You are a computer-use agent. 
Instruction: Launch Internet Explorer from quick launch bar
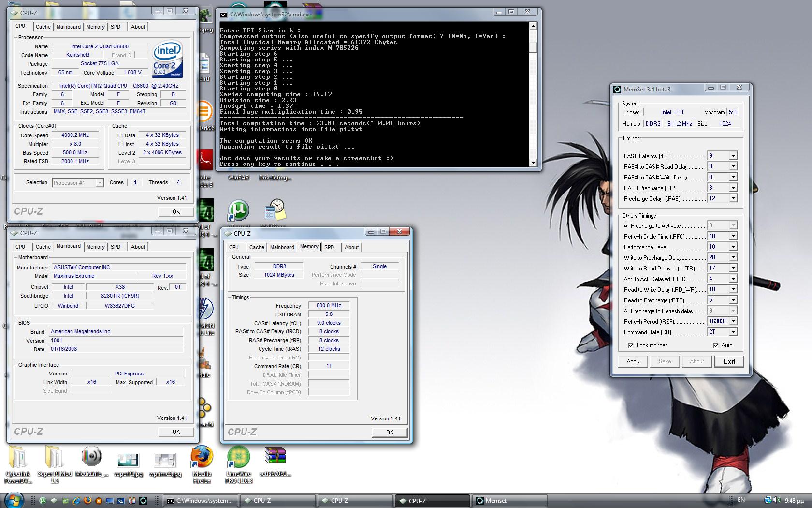tap(76, 501)
